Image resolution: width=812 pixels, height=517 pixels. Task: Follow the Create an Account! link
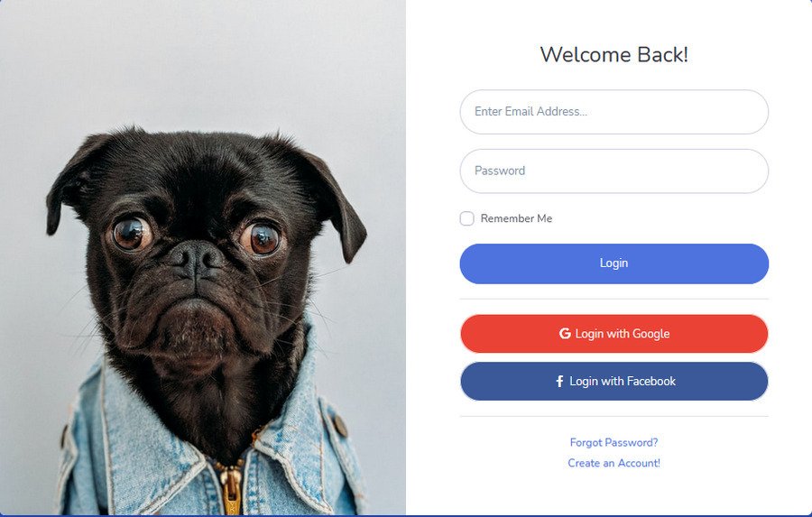pyautogui.click(x=614, y=463)
